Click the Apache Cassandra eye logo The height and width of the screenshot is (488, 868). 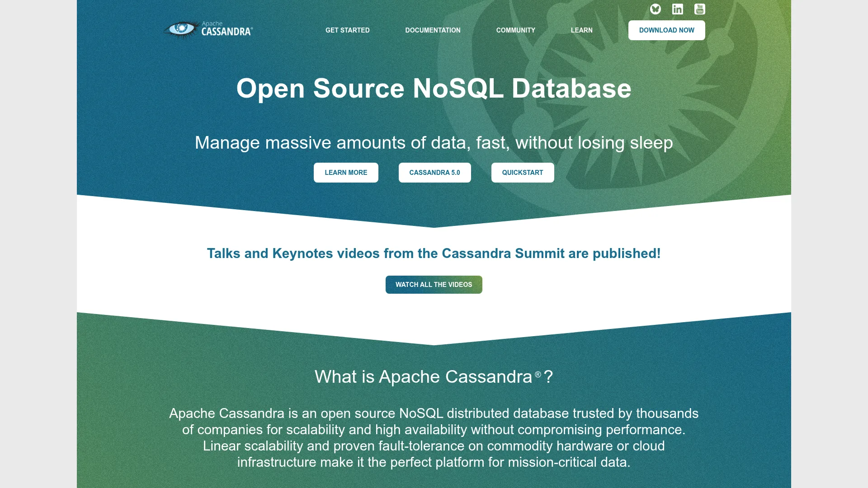(x=208, y=30)
